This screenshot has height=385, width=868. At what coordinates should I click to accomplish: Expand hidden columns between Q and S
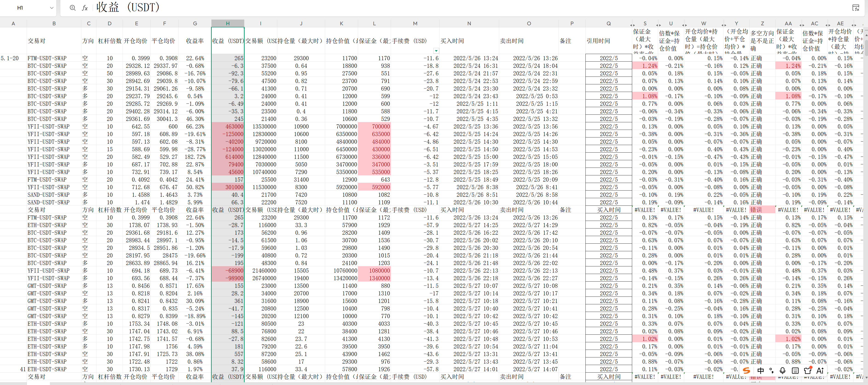click(632, 25)
